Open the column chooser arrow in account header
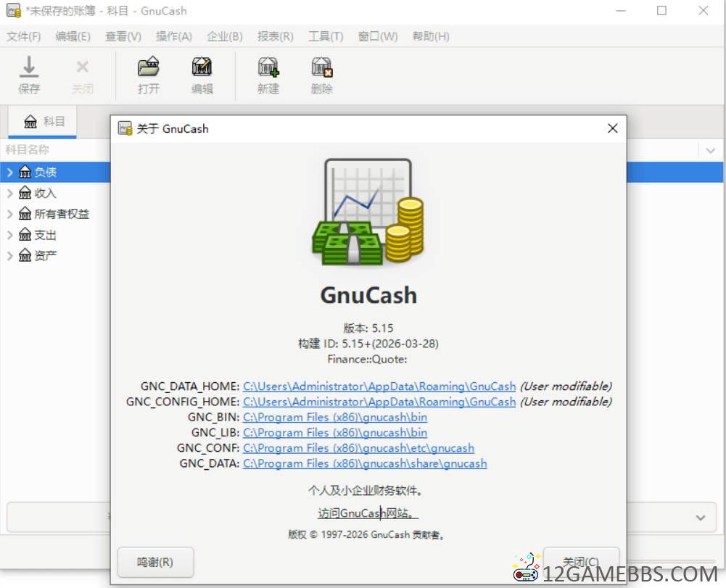 point(710,151)
